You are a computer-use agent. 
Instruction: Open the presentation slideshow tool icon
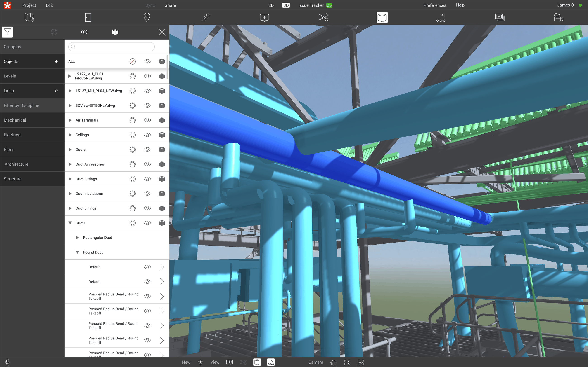point(500,17)
